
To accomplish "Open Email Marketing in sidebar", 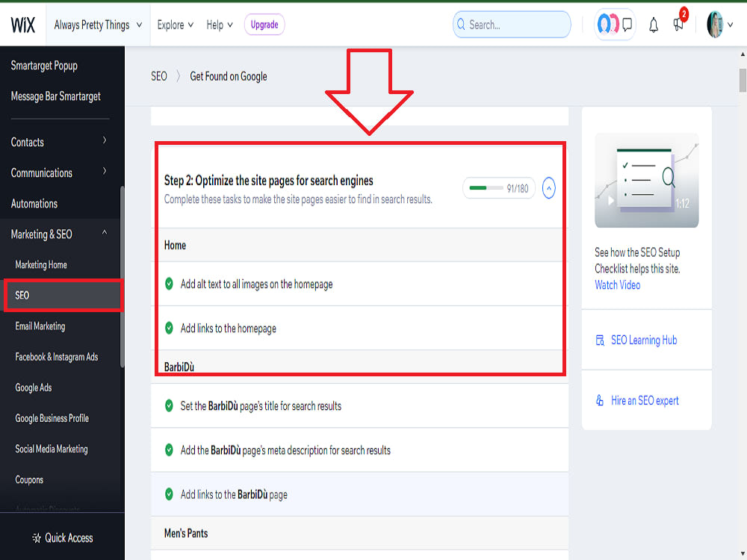I will tap(40, 326).
